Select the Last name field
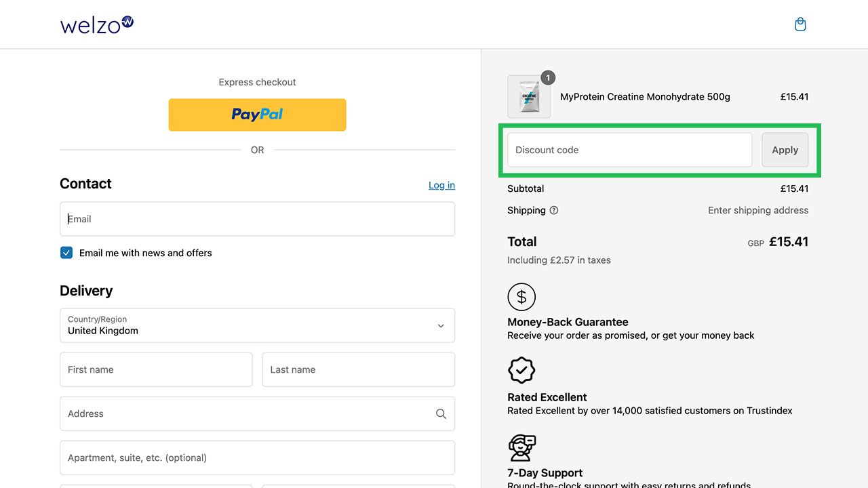The width and height of the screenshot is (868, 488). [358, 369]
